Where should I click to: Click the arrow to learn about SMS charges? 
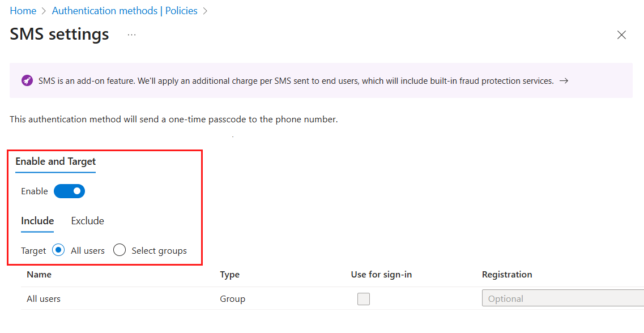click(564, 80)
